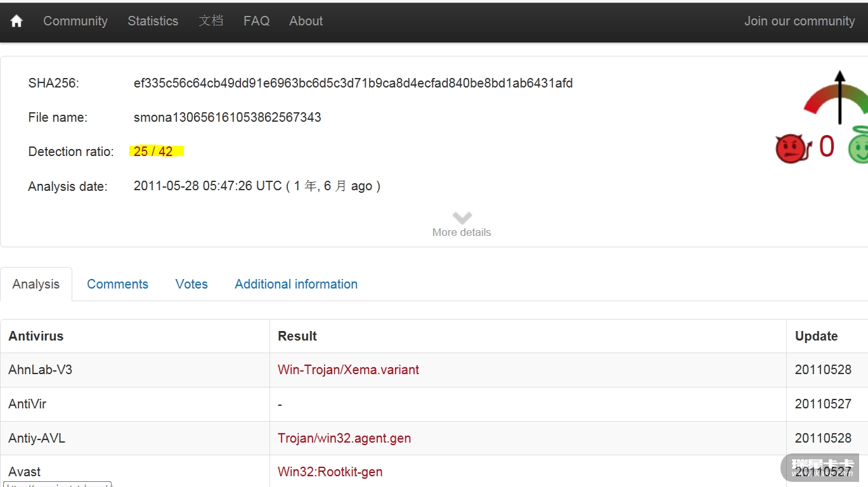This screenshot has height=487, width=868.
Task: Open the Statistics page
Action: pos(153,21)
